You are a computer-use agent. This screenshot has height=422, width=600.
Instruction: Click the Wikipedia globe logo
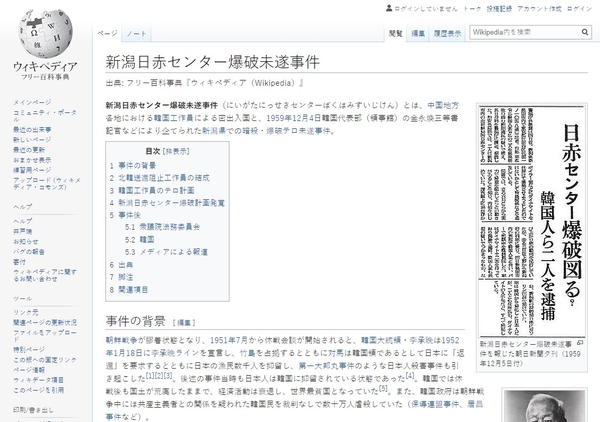tap(46, 33)
